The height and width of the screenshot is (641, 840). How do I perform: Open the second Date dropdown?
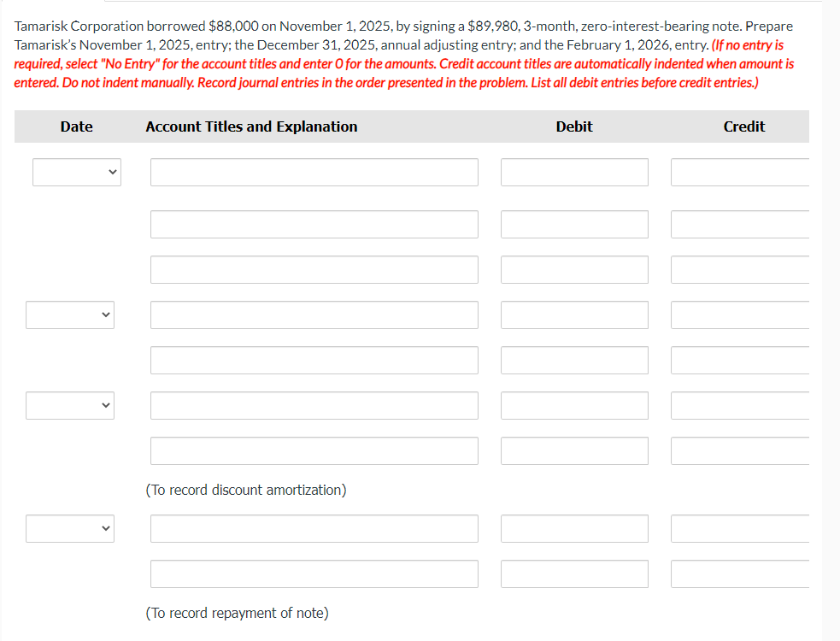click(70, 315)
